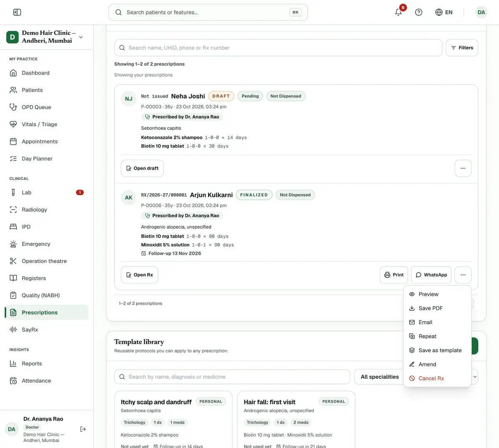Click the AK patient avatar
499x448 pixels.
point(128,198)
